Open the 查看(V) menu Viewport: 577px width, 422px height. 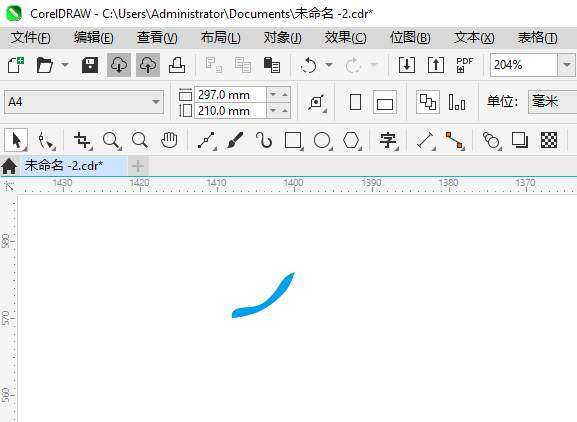coord(157,38)
